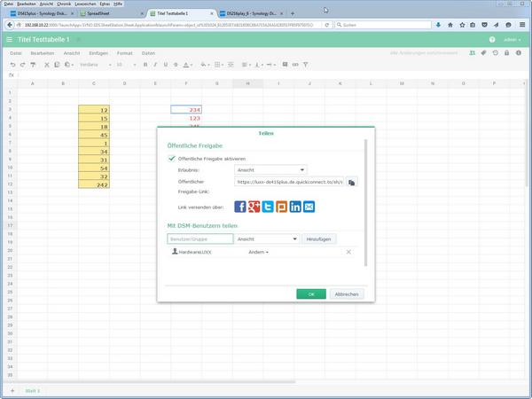Share link via Facebook icon
The height and width of the screenshot is (399, 532).
coord(240,207)
